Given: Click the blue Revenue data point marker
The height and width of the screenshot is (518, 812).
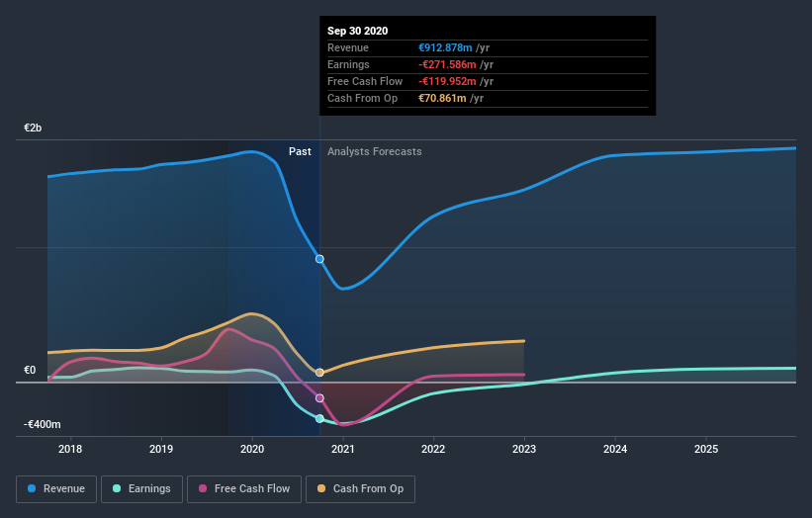Looking at the screenshot, I should pos(319,259).
